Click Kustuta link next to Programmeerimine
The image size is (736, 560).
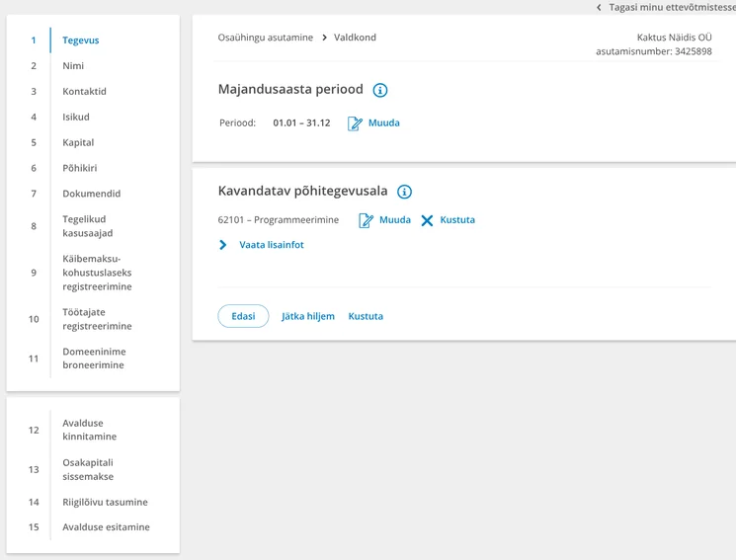click(x=457, y=220)
